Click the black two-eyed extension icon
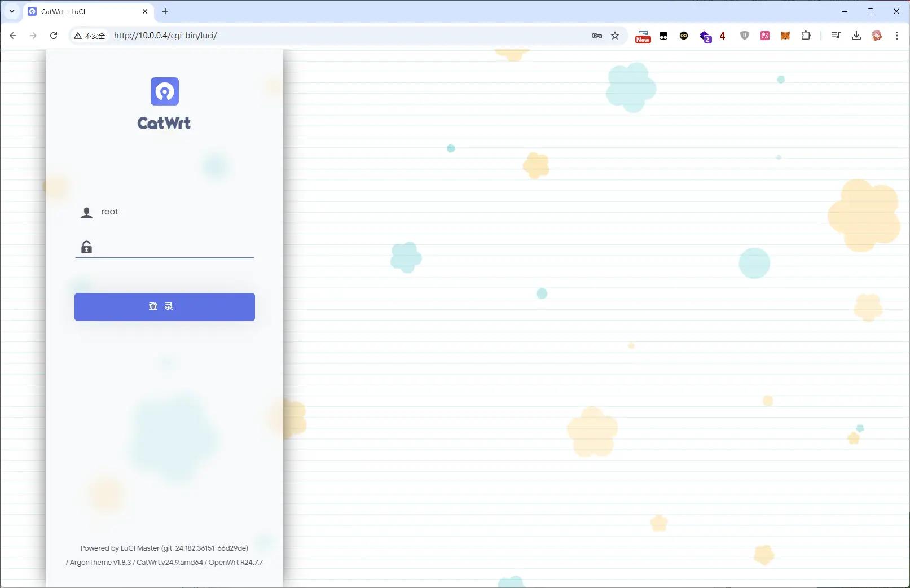Image resolution: width=910 pixels, height=588 pixels. point(663,36)
